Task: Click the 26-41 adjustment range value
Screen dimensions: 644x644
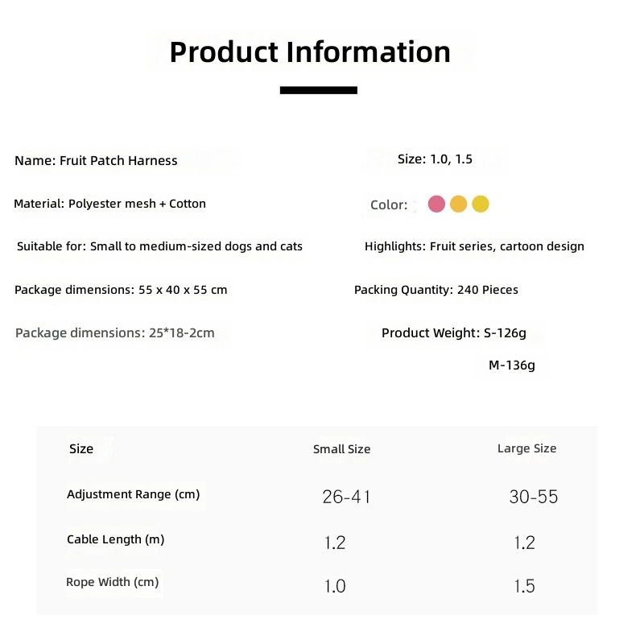Action: (346, 497)
